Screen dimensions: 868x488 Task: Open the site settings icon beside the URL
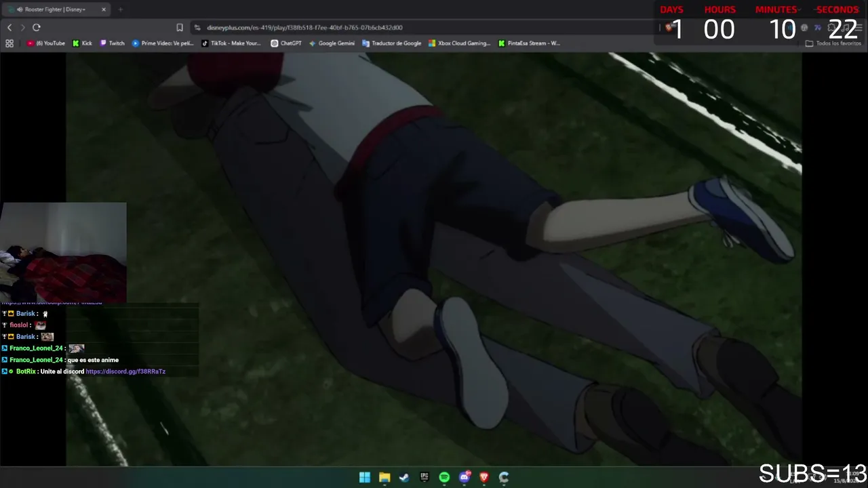click(197, 28)
